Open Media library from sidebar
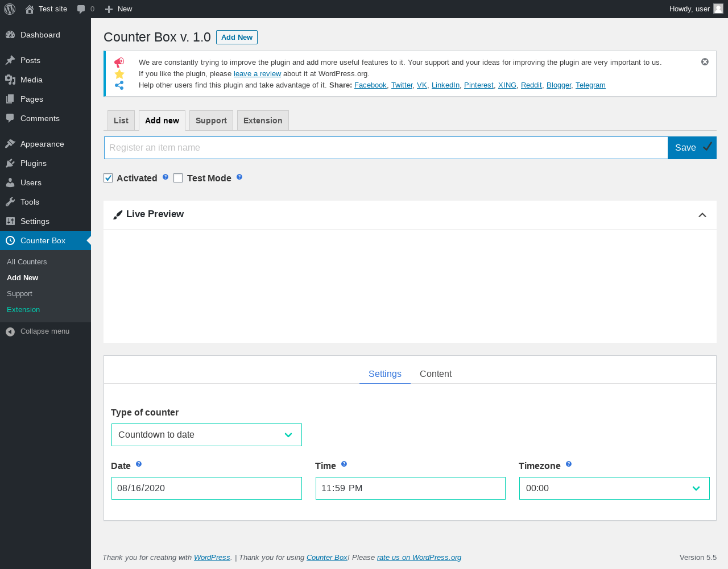 [x=45, y=80]
